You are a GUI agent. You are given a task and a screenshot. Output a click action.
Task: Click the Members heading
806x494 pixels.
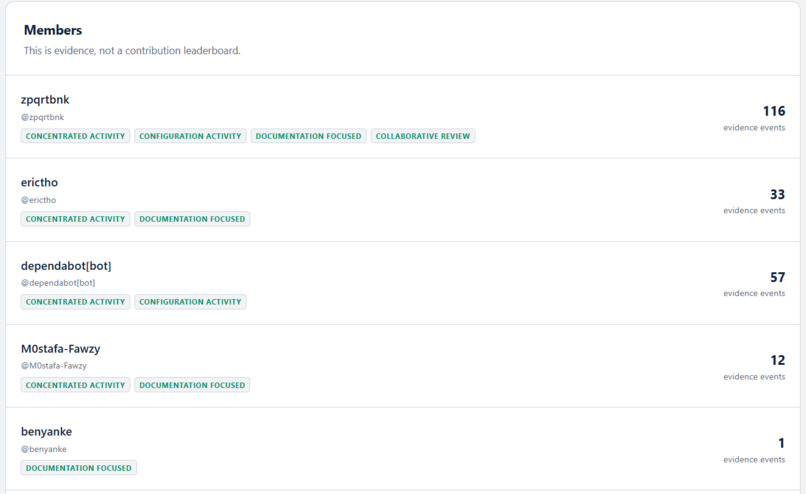(53, 30)
